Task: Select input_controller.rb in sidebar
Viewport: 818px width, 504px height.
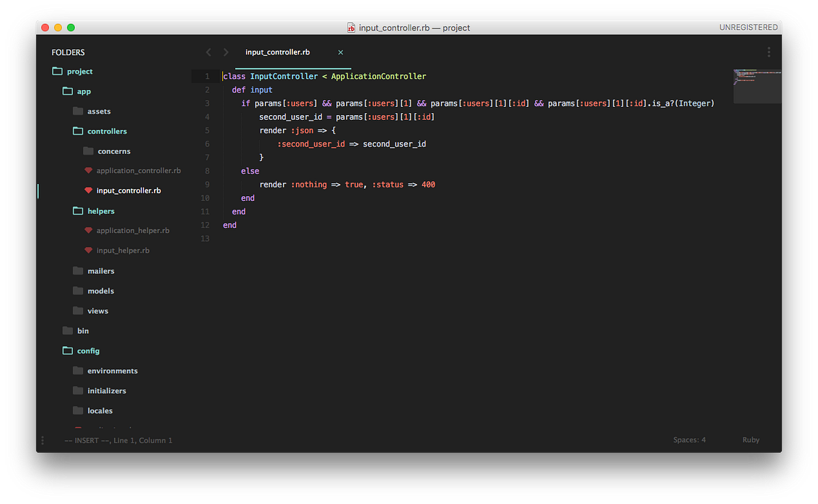Action: (129, 191)
